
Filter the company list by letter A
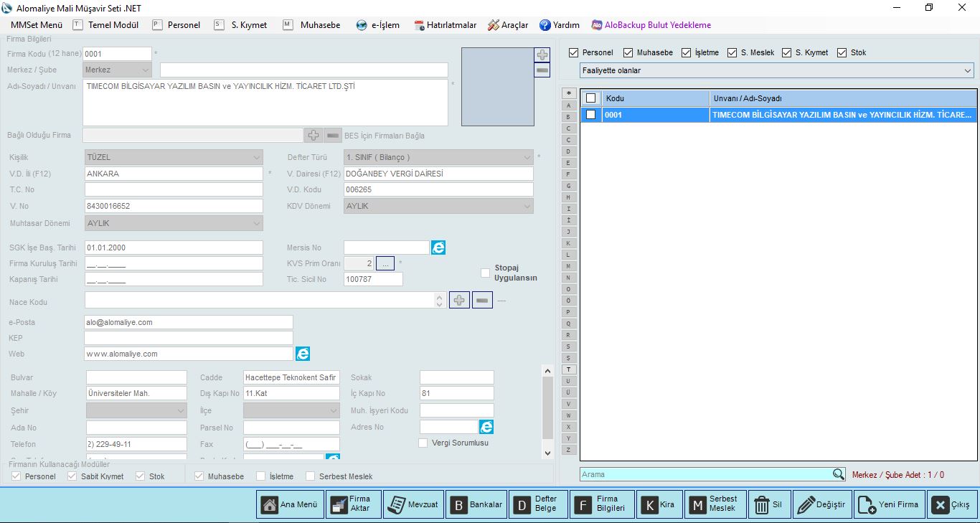(568, 105)
